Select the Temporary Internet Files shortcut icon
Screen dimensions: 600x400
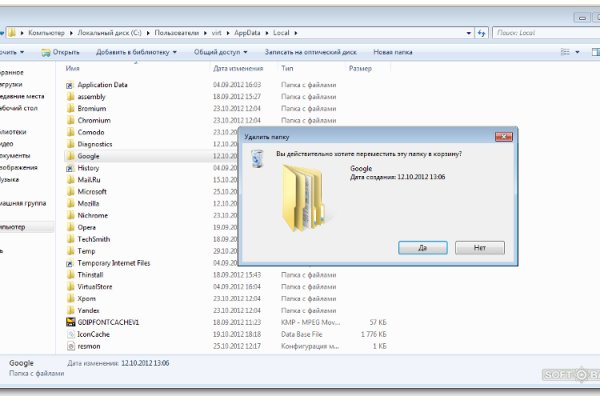(x=70, y=262)
